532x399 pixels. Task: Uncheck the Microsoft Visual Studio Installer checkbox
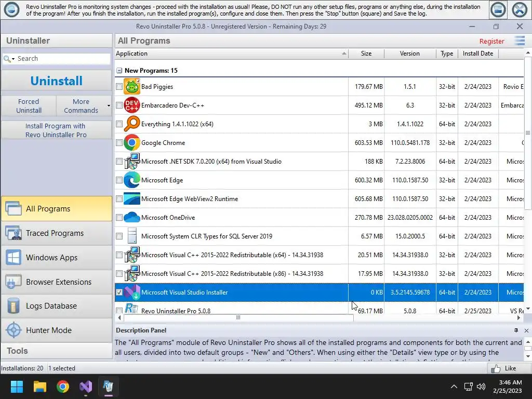(x=119, y=292)
